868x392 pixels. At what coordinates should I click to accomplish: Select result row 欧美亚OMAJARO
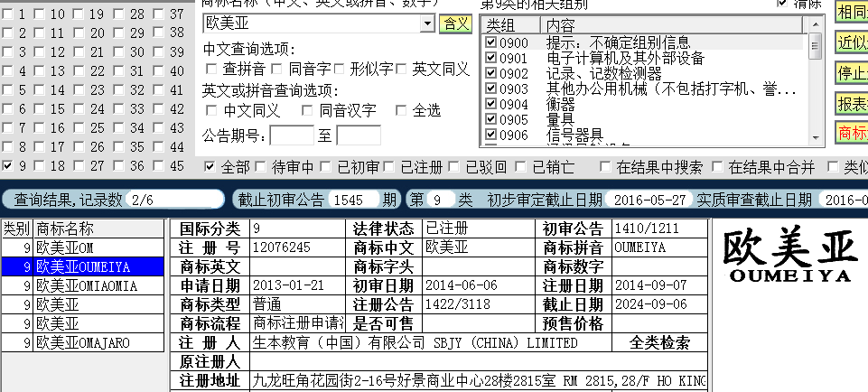[x=83, y=342]
